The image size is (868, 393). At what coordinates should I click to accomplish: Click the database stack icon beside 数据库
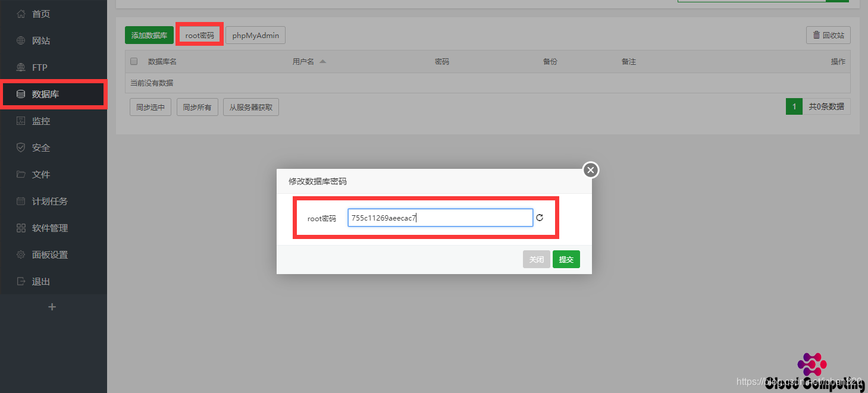pyautogui.click(x=21, y=94)
